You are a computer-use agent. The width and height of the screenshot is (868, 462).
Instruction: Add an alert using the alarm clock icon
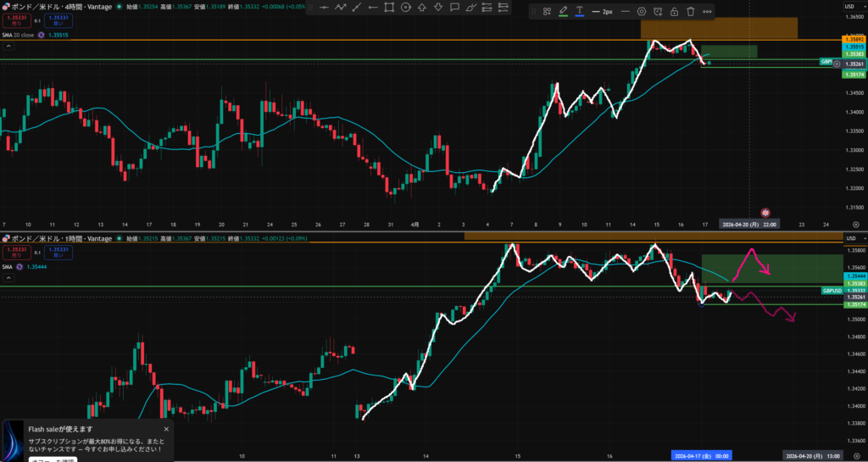pyautogui.click(x=658, y=12)
